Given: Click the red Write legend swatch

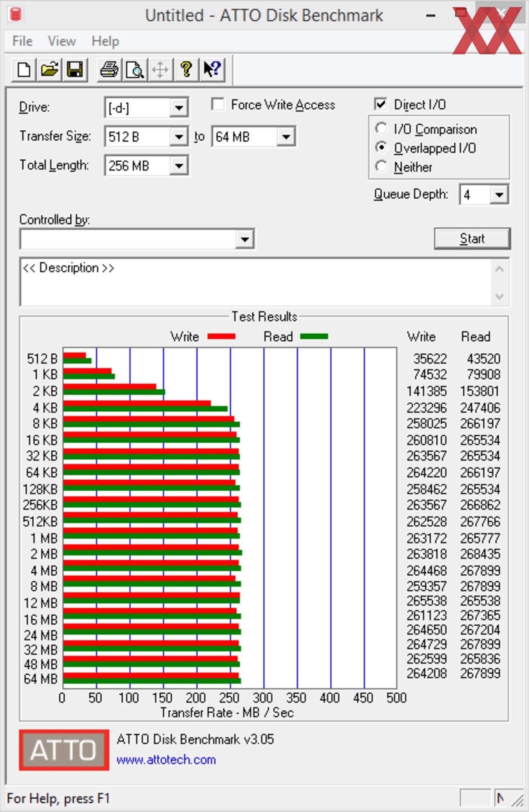Looking at the screenshot, I should pos(221,337).
